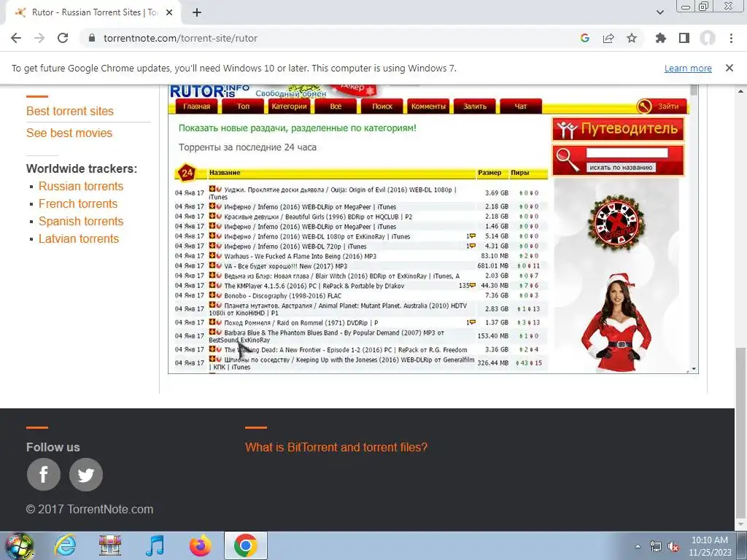
Task: Open the Twitter follow icon
Action: [x=86, y=474]
